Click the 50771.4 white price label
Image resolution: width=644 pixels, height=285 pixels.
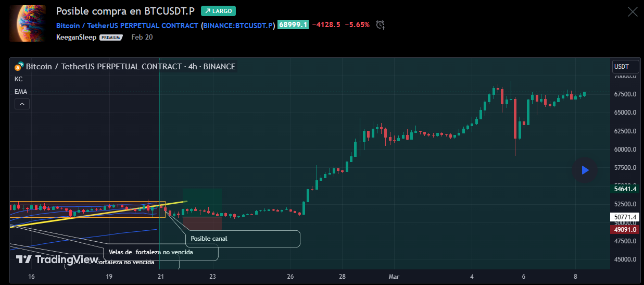[x=625, y=217]
